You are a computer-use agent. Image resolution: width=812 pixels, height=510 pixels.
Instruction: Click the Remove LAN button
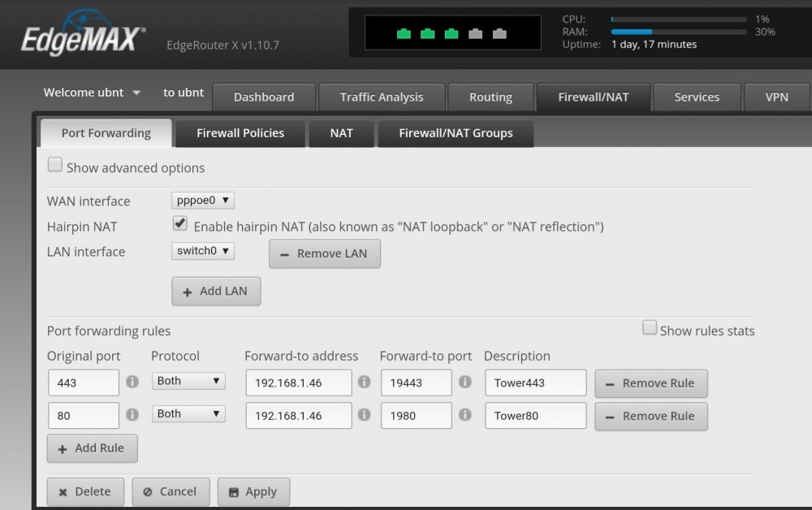pyautogui.click(x=325, y=253)
